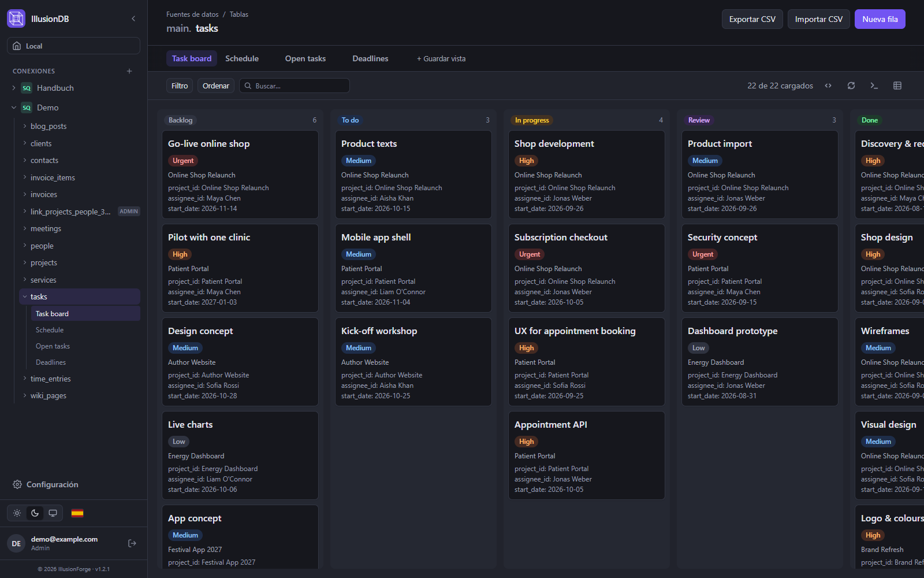
Task: Select the Task board tab
Action: click(x=192, y=58)
